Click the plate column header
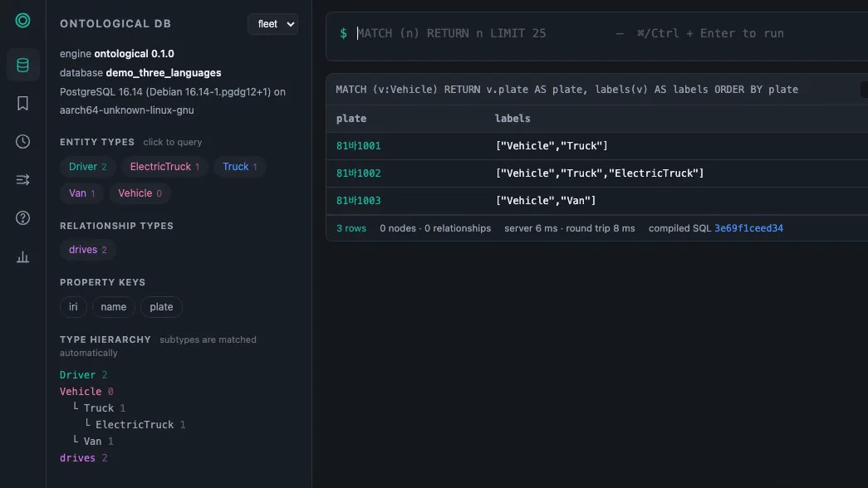This screenshot has width=868, height=488. (x=351, y=119)
